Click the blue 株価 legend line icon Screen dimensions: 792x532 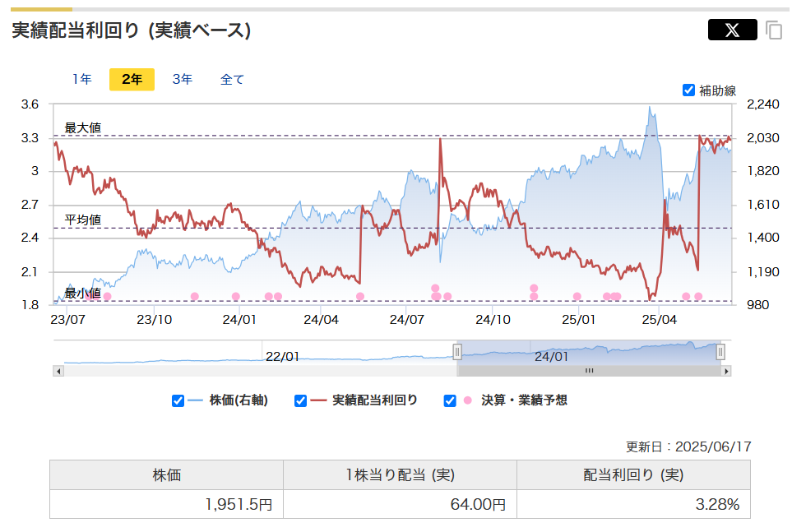click(x=196, y=400)
